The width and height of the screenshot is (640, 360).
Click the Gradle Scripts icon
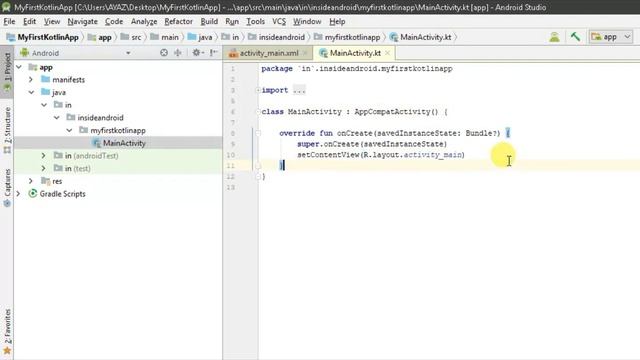pyautogui.click(x=33, y=193)
